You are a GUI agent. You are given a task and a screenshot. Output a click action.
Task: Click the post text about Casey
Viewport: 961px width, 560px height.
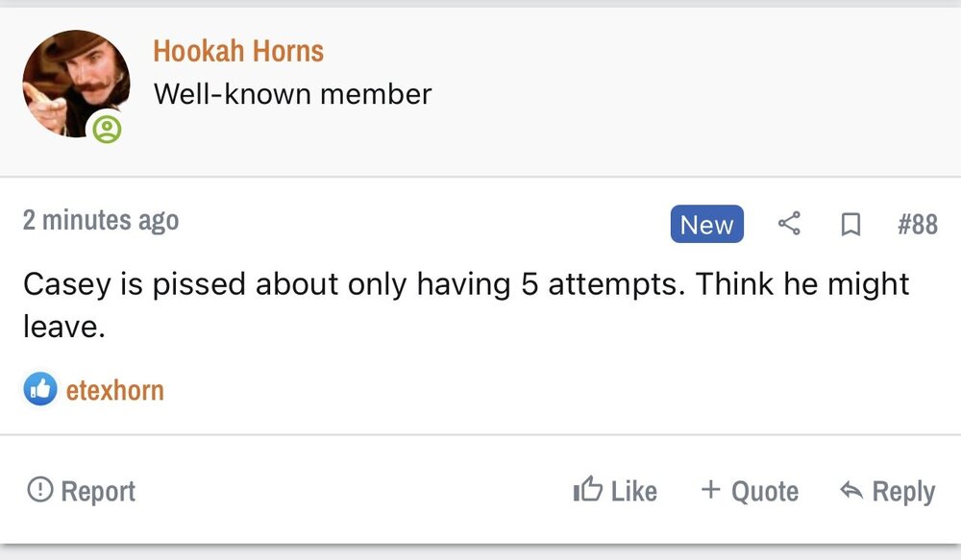(x=465, y=284)
